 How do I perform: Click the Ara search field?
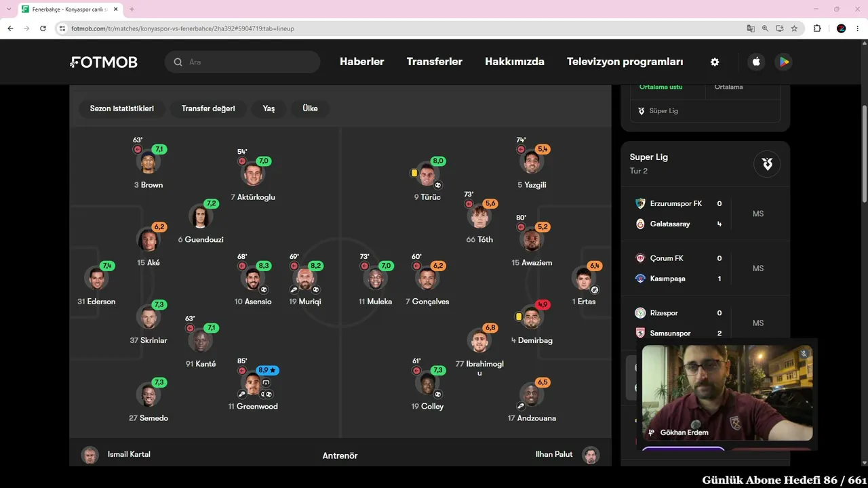(243, 62)
